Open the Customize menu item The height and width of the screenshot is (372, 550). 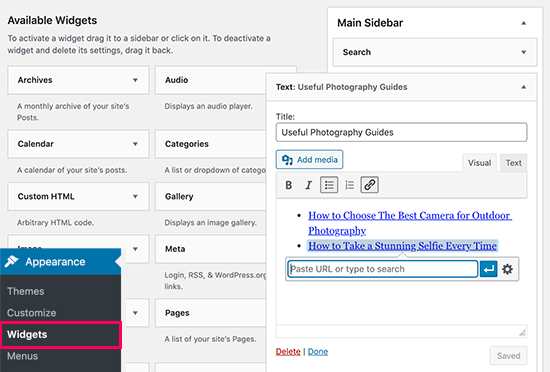tap(32, 313)
